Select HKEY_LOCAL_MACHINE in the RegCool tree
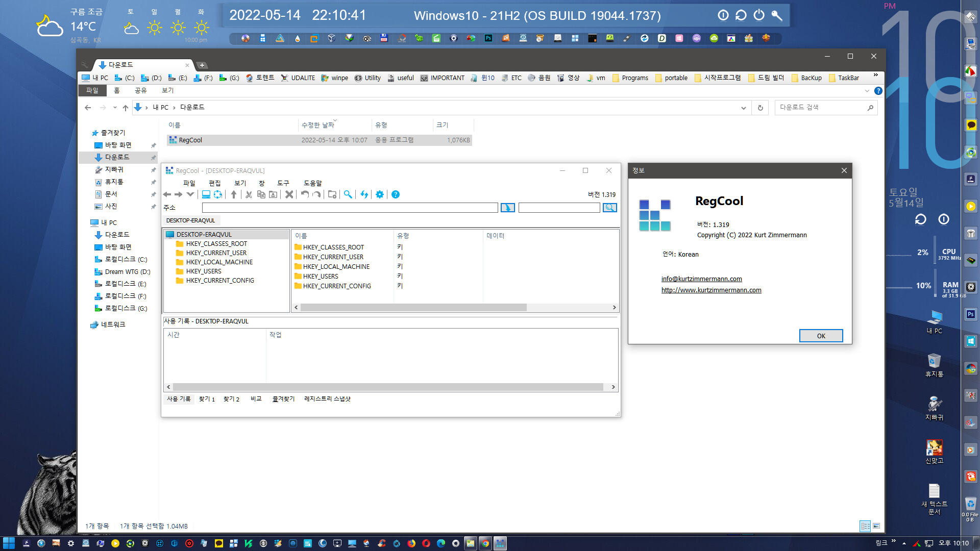 click(x=219, y=262)
